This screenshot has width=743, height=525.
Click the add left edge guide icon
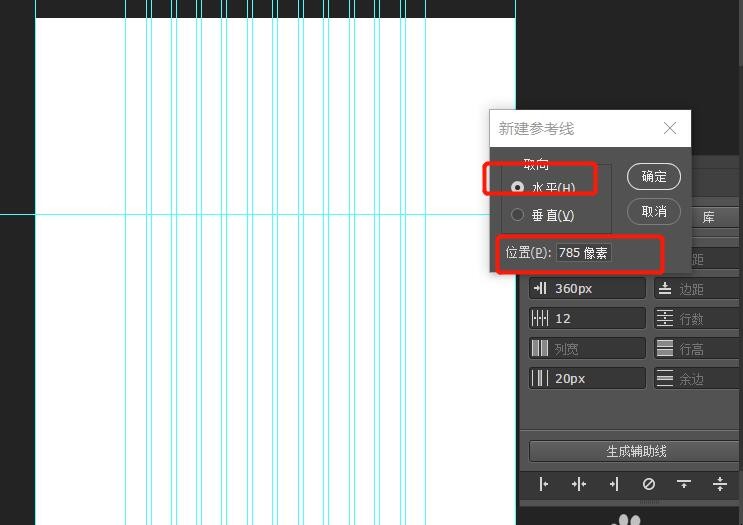pos(544,484)
